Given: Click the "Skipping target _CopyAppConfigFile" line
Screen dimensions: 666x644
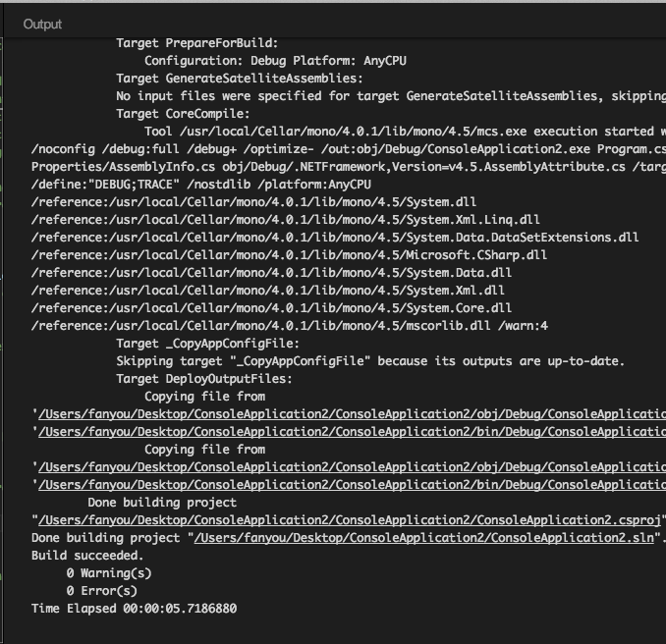Looking at the screenshot, I should [x=370, y=361].
